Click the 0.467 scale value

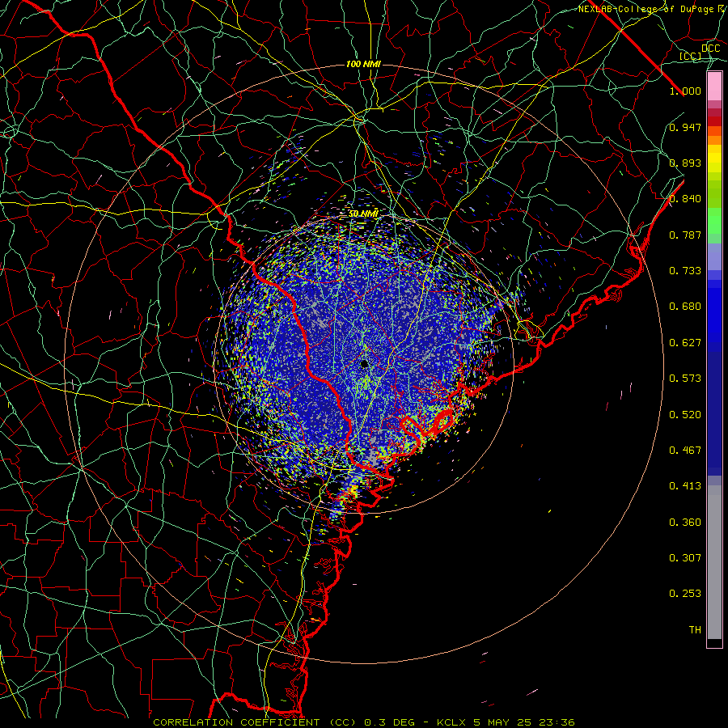(685, 451)
